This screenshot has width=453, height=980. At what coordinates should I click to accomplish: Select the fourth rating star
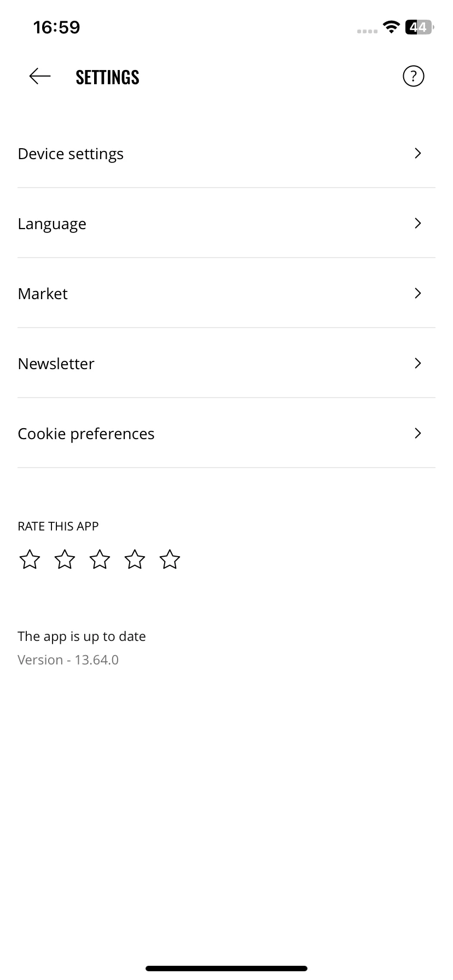tap(135, 559)
